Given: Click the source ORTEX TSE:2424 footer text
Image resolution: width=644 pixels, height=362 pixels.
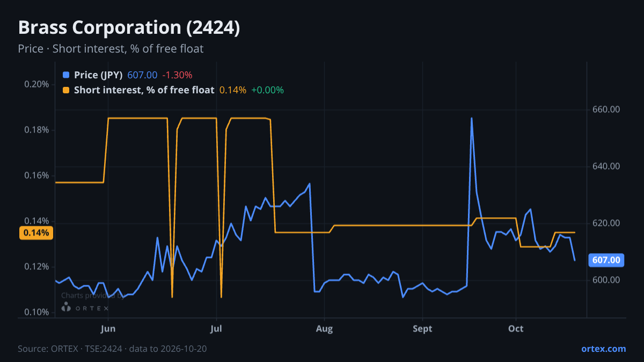Looking at the screenshot, I should tap(112, 349).
